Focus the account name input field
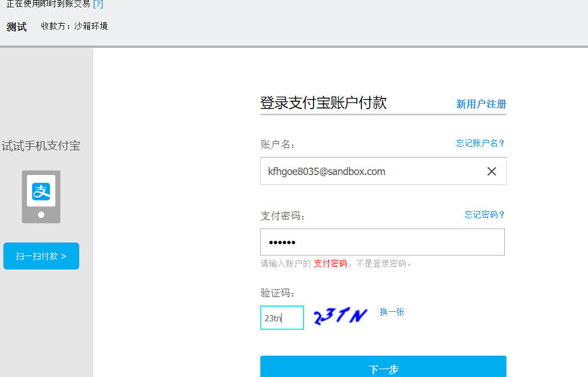 click(x=383, y=171)
